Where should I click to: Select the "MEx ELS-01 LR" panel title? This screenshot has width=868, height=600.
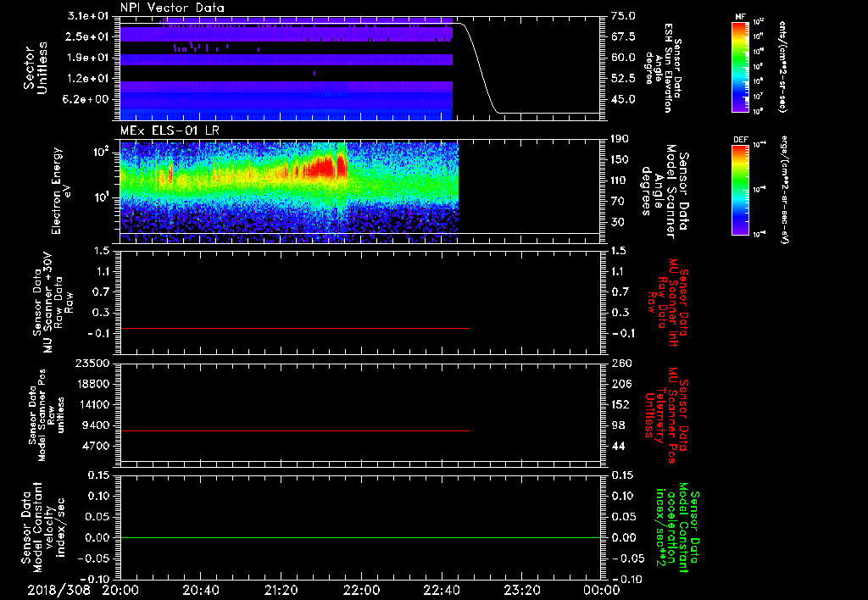170,131
